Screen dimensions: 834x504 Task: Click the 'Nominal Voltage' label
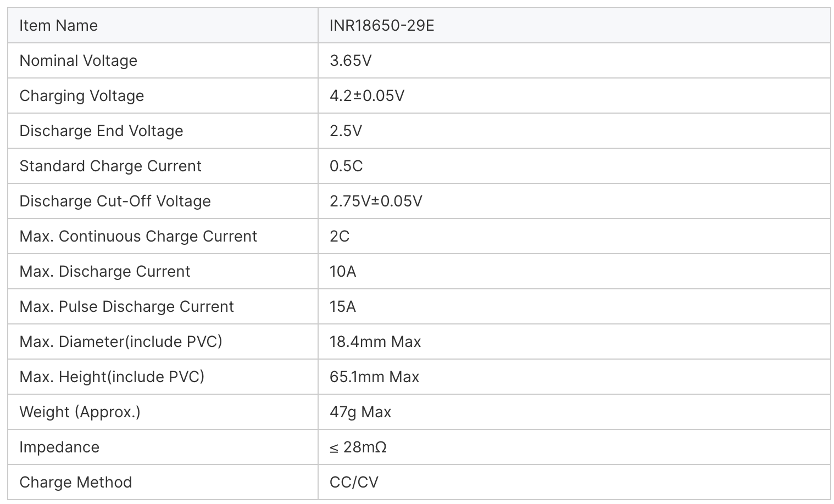[78, 60]
